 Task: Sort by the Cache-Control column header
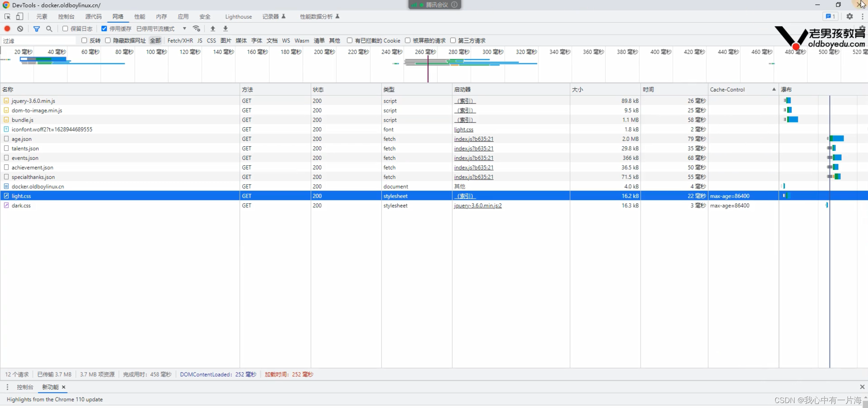743,89
